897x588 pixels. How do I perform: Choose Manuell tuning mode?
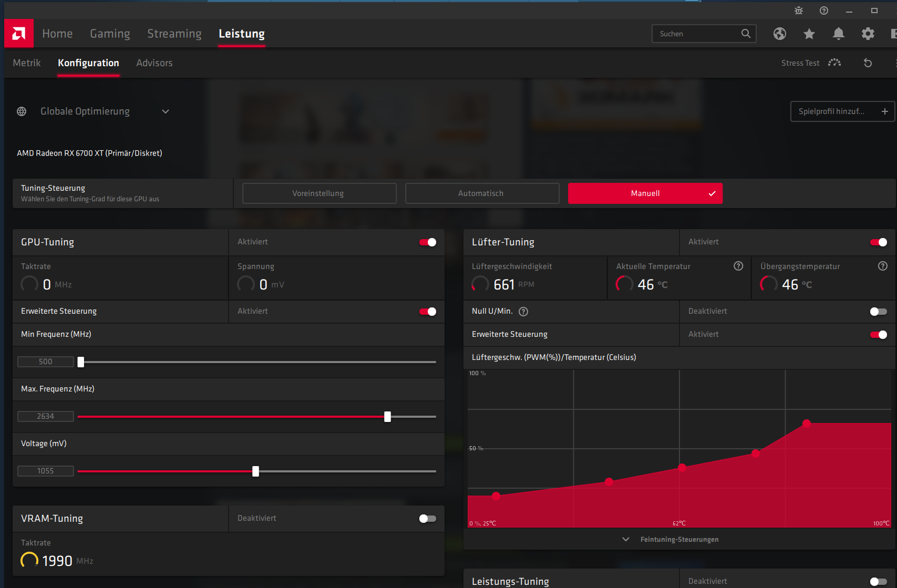[645, 193]
